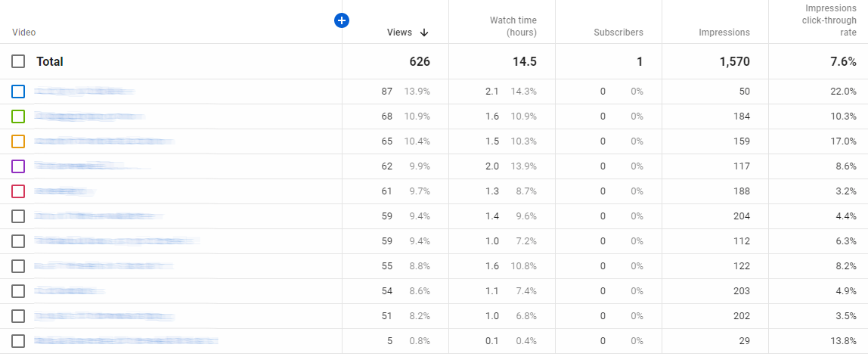Open the blurred title of top video
Image resolution: width=868 pixels, height=357 pixels.
(84, 92)
